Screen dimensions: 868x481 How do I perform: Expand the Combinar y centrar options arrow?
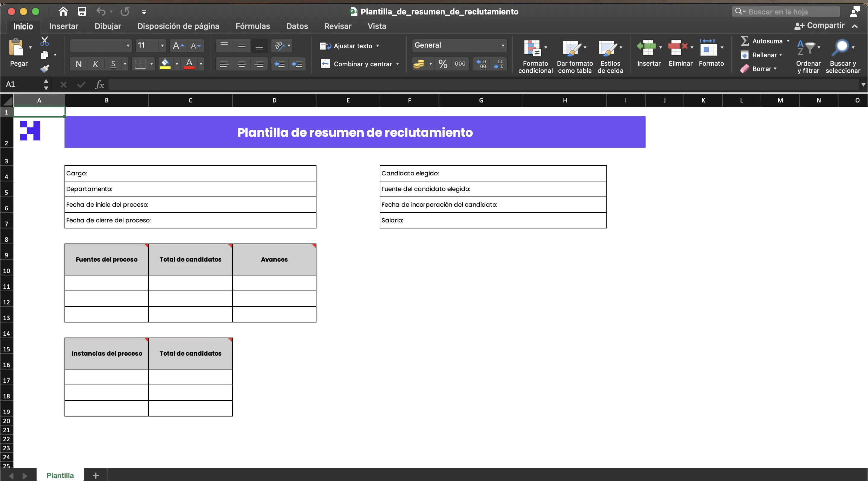pos(398,64)
